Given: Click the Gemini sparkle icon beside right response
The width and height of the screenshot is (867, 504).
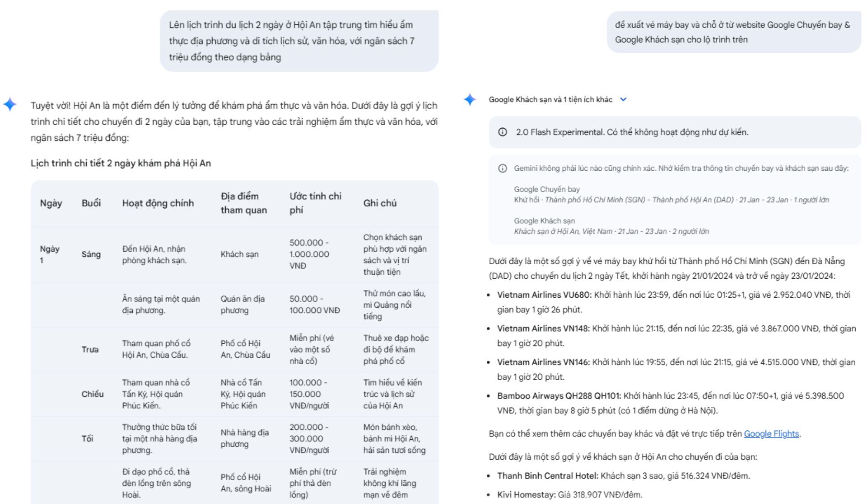Looking at the screenshot, I should click(470, 99).
